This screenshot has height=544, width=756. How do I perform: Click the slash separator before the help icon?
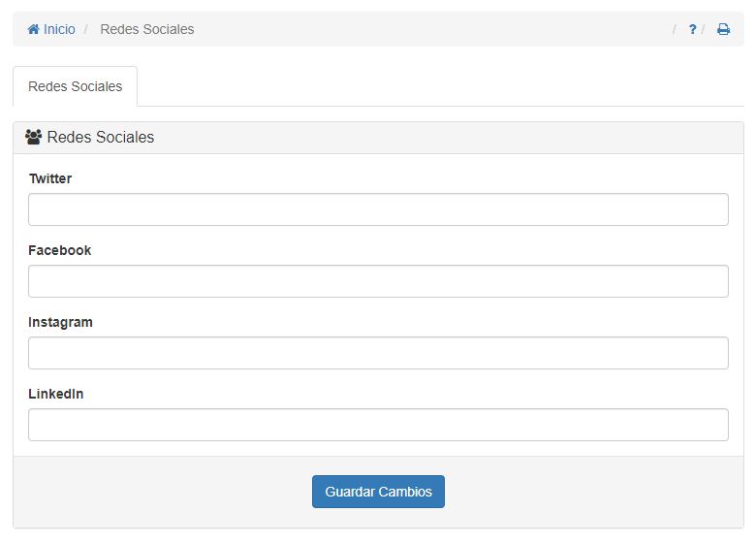675,30
